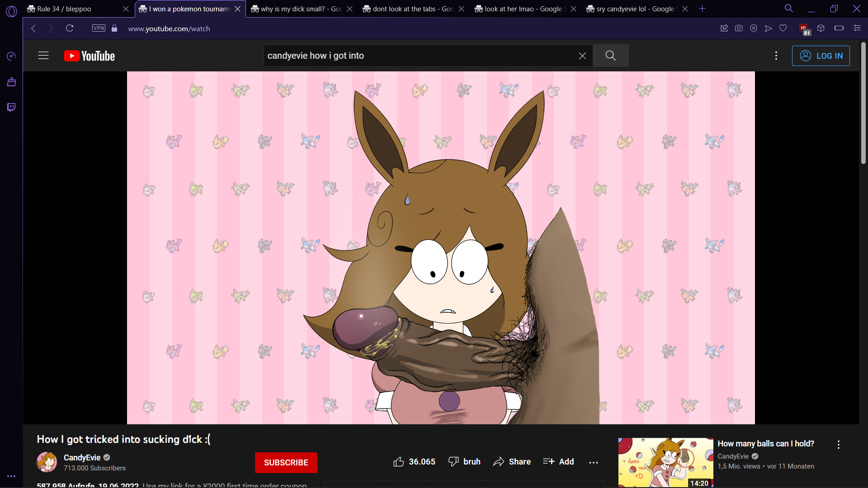The image size is (868, 488).
Task: Open a new browser tab
Action: click(x=702, y=9)
